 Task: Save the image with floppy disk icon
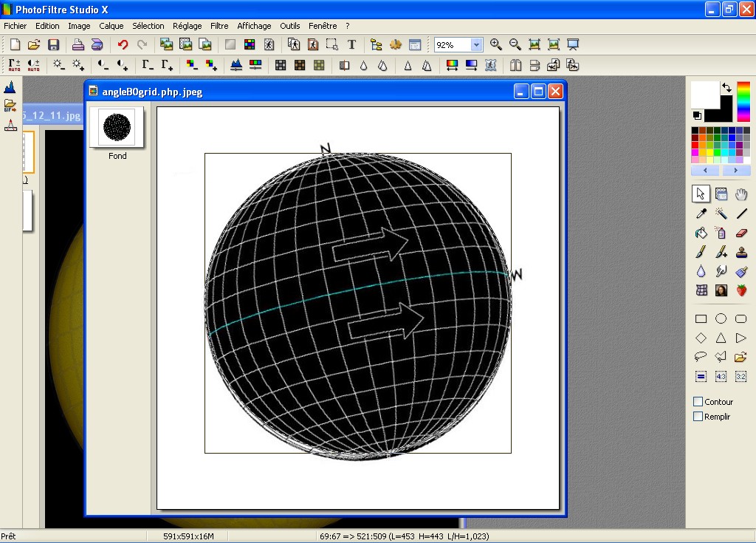pos(53,45)
